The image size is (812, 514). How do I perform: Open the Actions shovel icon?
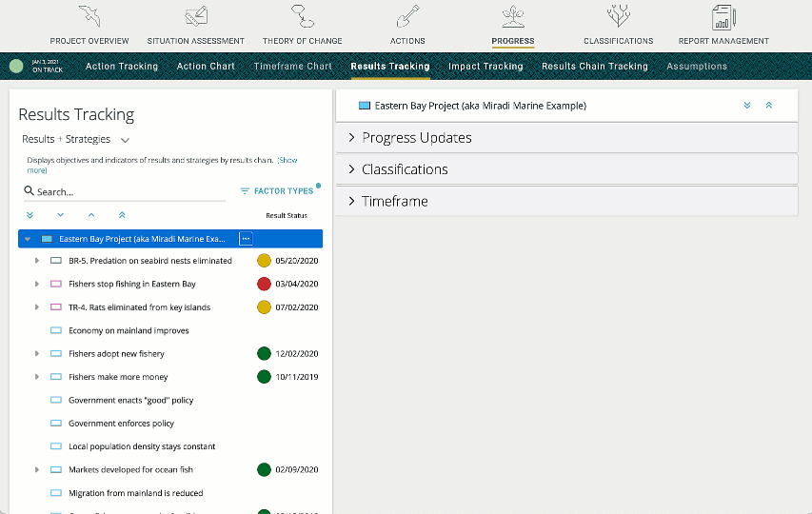pyautogui.click(x=407, y=17)
